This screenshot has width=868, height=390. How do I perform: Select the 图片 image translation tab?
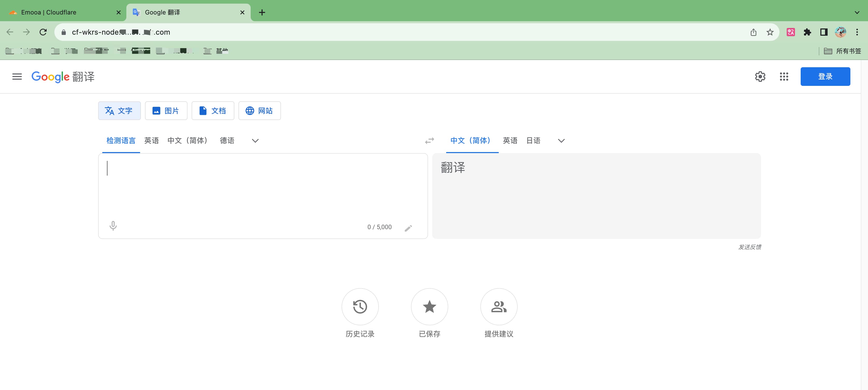coord(166,111)
